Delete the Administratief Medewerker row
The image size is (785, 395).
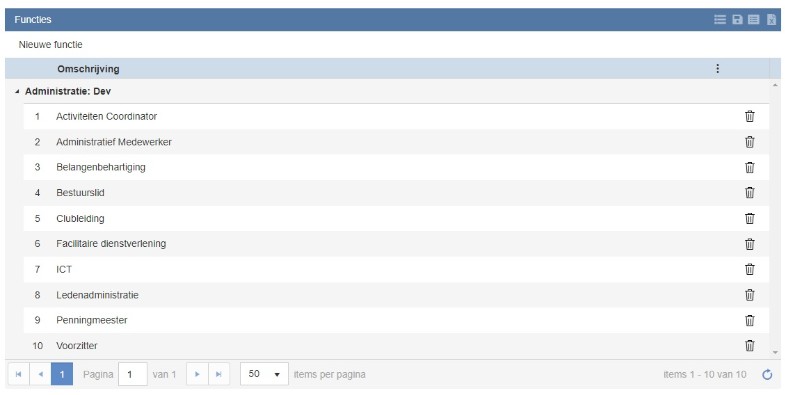[749, 142]
